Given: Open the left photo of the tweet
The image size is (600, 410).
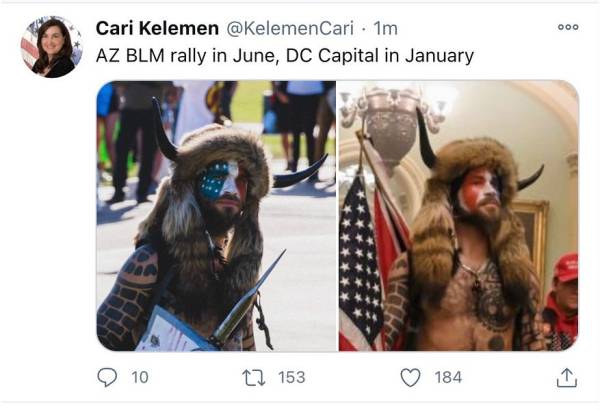Looking at the screenshot, I should pyautogui.click(x=216, y=215).
